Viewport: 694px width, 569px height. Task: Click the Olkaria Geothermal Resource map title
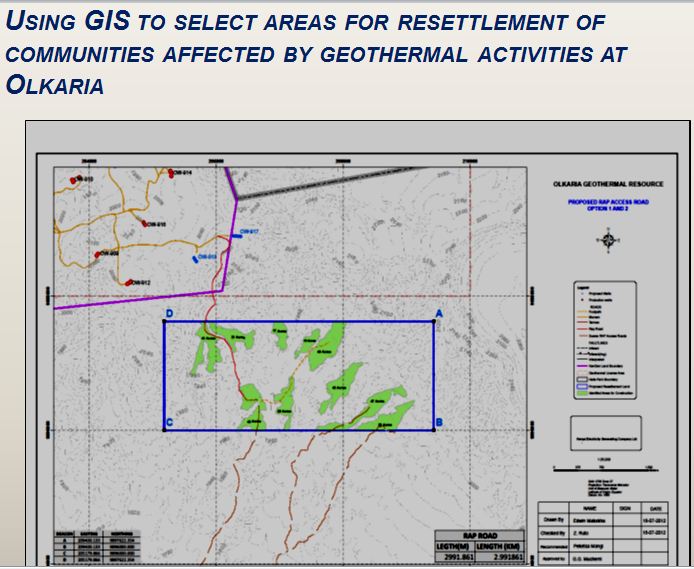pos(606,185)
